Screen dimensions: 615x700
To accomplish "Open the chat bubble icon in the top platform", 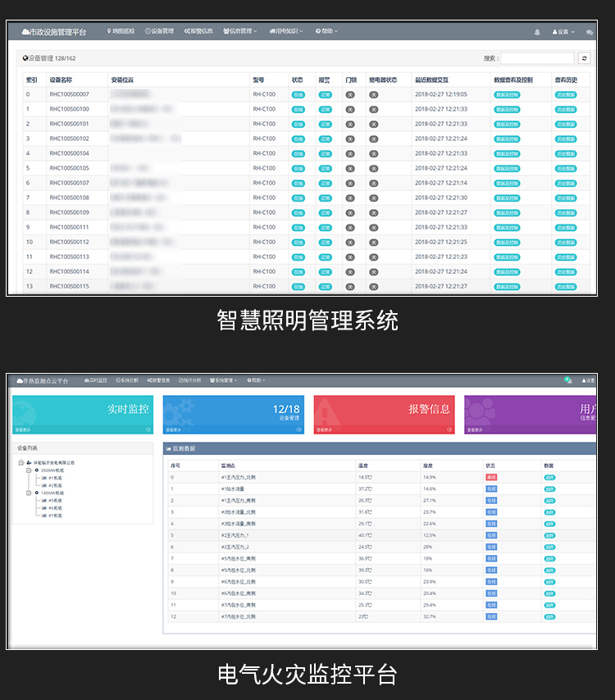I will (589, 32).
